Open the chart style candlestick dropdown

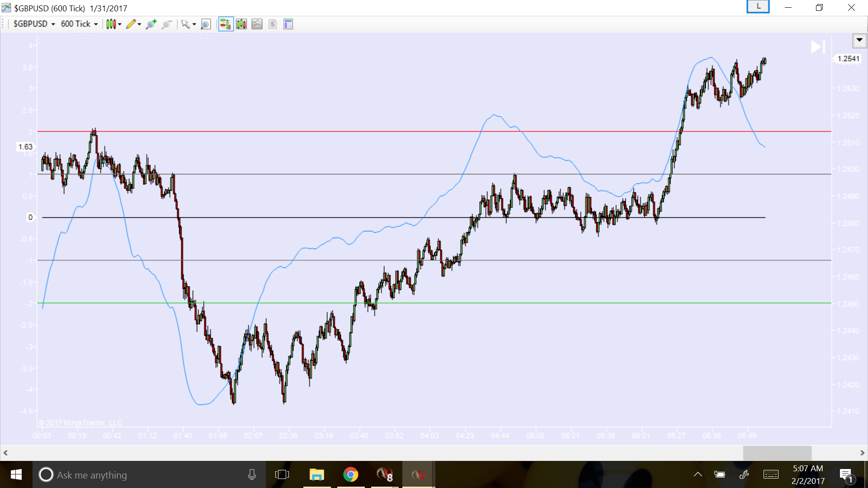[113, 24]
